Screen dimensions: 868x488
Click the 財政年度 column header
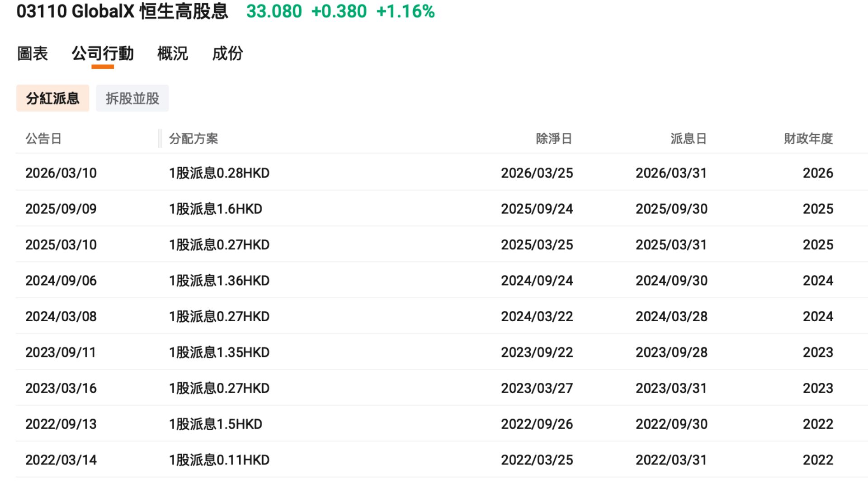pos(808,139)
